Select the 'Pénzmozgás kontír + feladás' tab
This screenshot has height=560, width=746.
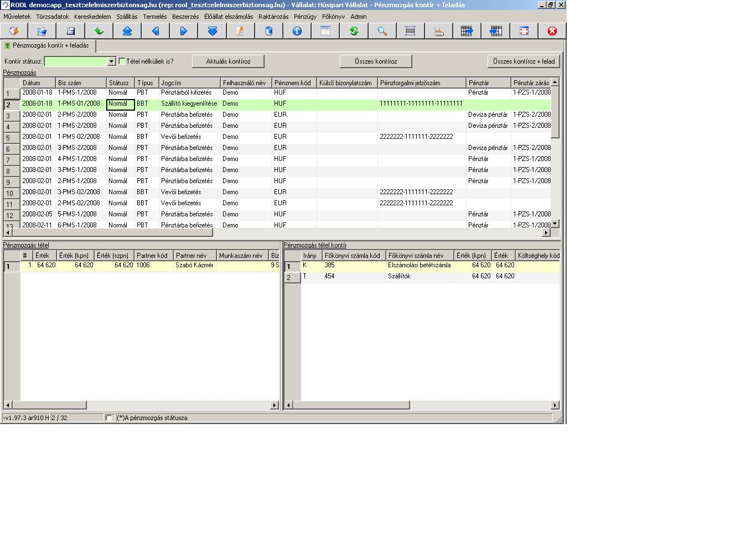50,45
